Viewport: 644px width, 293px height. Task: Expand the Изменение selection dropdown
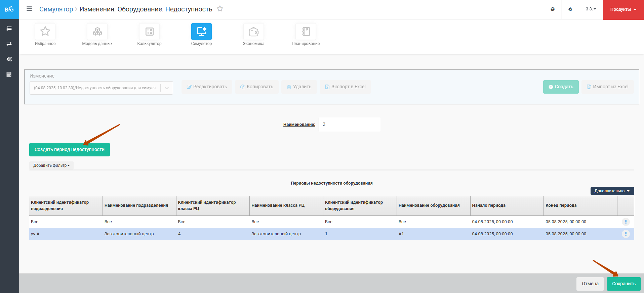(167, 88)
